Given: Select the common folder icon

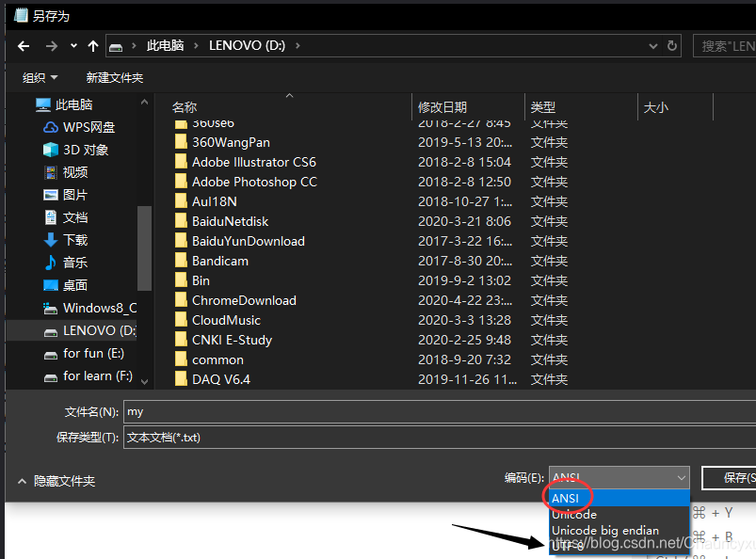Looking at the screenshot, I should pyautogui.click(x=181, y=359).
